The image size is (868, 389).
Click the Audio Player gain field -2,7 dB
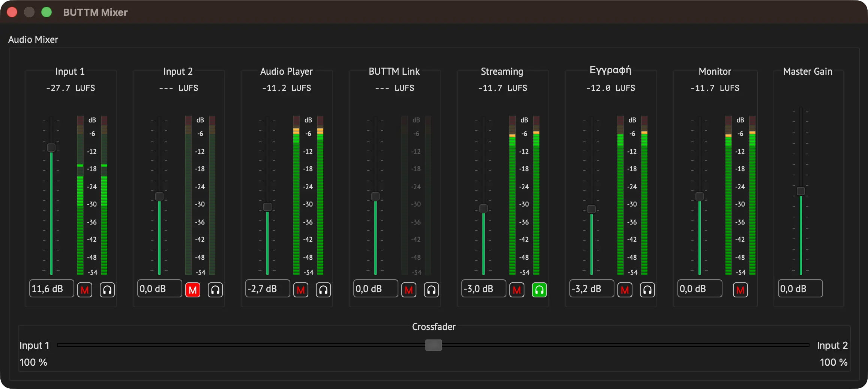[x=268, y=289]
